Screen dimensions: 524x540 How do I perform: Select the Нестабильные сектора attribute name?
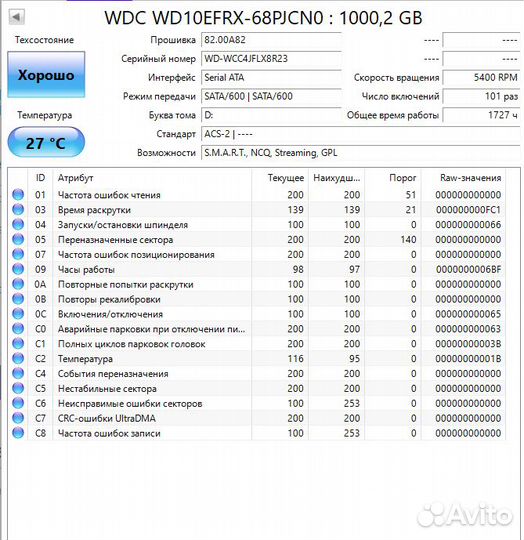coord(107,388)
